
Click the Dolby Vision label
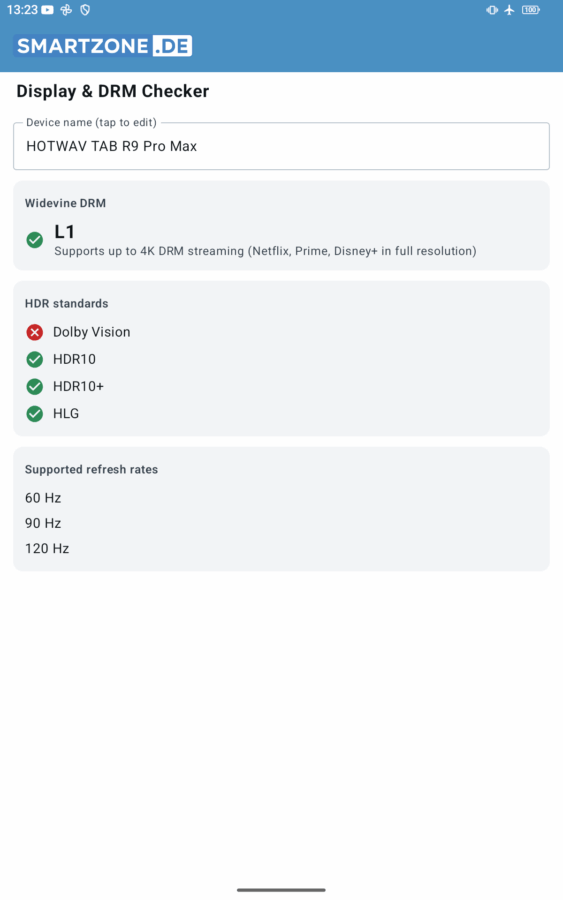91,332
